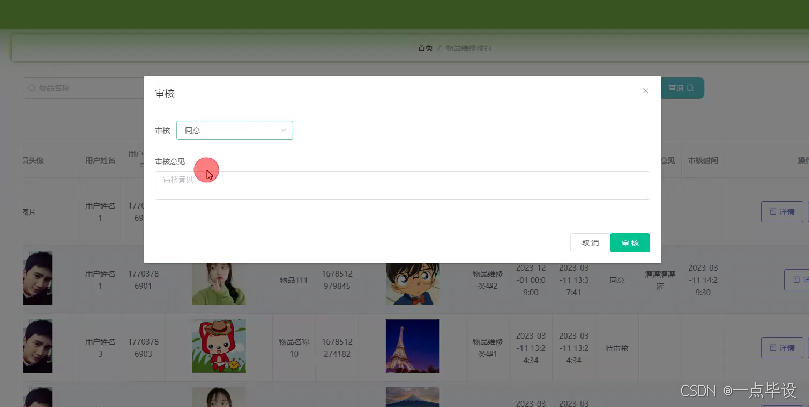This screenshot has height=407, width=809.
Task: Focus the 审核意见 text area
Action: [402, 185]
